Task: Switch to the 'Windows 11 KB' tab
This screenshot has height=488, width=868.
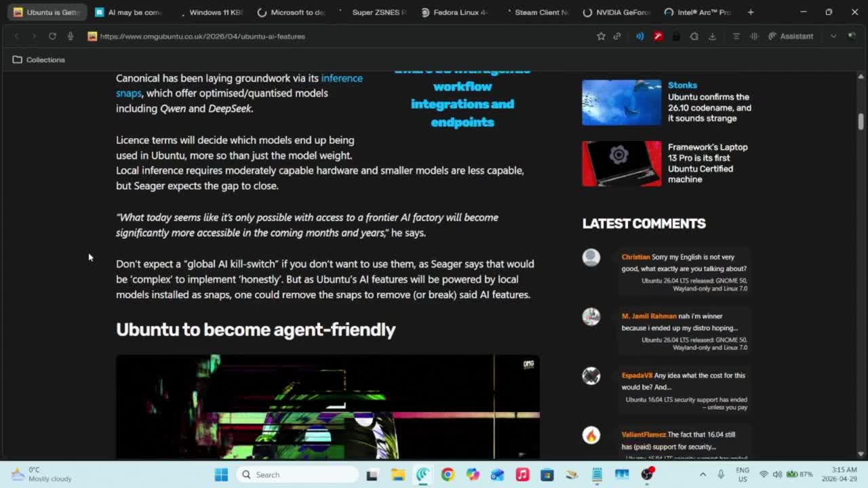Action: (x=210, y=12)
